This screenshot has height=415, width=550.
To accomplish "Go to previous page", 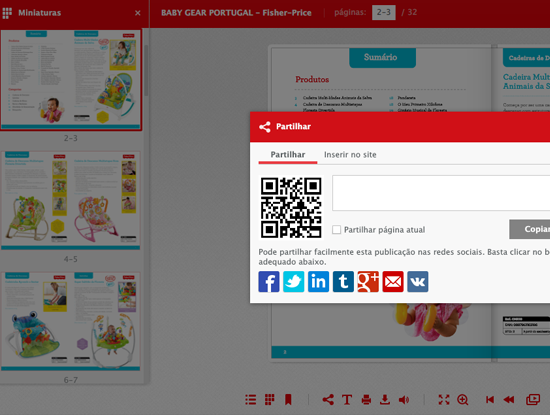I will (x=509, y=400).
